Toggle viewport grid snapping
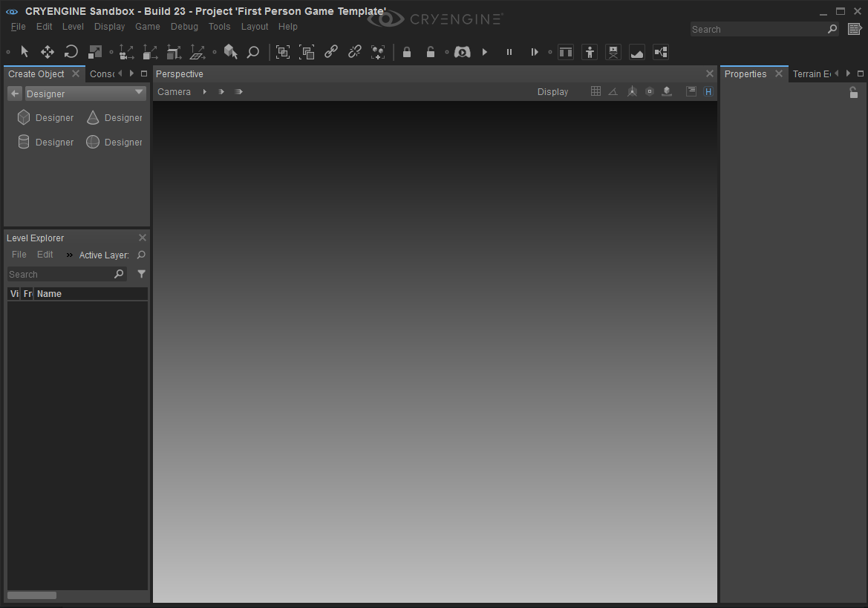868x608 pixels. tap(595, 91)
